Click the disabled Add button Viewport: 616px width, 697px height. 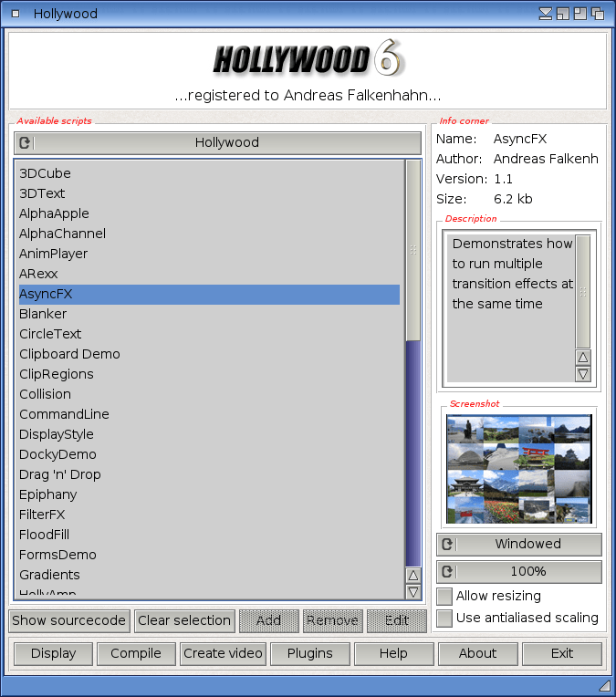268,620
